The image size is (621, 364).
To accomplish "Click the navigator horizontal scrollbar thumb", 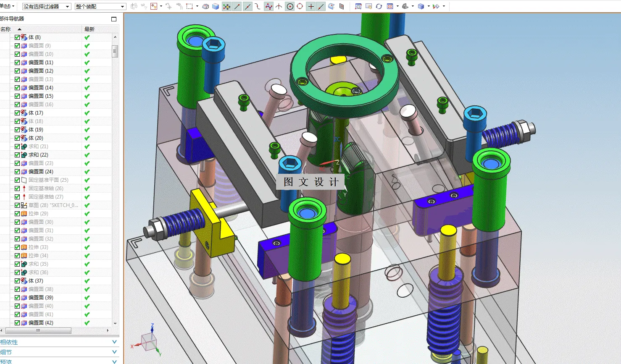I will (x=38, y=330).
